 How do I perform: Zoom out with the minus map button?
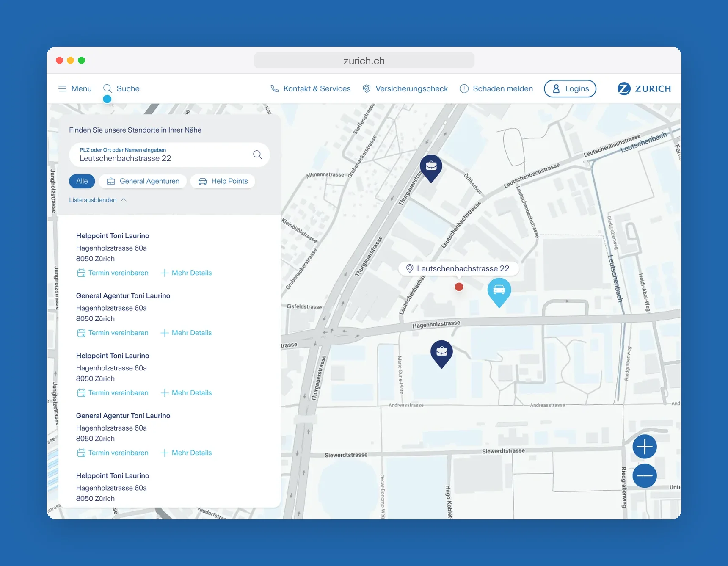click(645, 476)
